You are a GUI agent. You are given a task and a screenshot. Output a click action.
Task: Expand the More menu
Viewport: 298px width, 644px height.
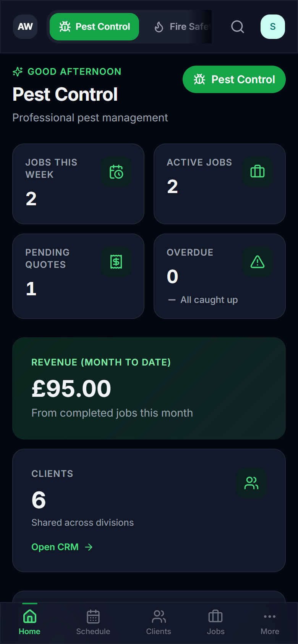tap(270, 623)
